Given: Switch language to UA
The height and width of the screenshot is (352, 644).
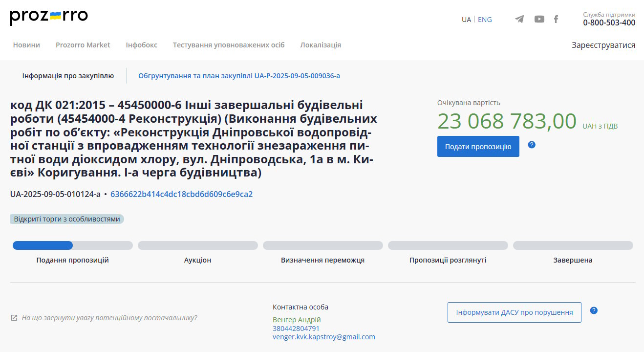Looking at the screenshot, I should tap(466, 20).
